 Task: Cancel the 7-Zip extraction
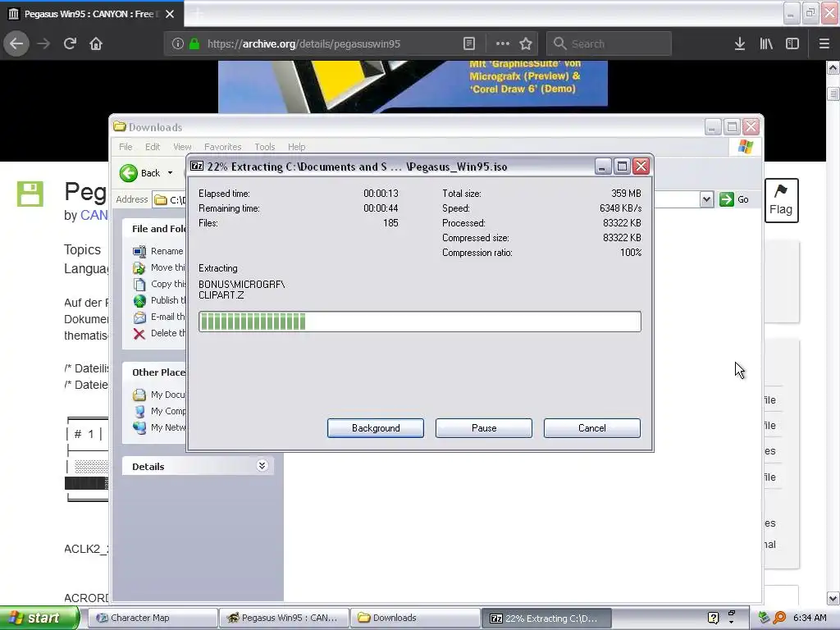(x=592, y=428)
